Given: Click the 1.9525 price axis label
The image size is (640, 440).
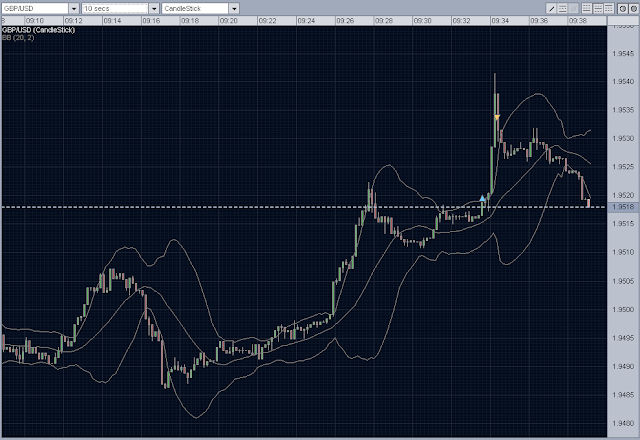Looking at the screenshot, I should coord(624,167).
